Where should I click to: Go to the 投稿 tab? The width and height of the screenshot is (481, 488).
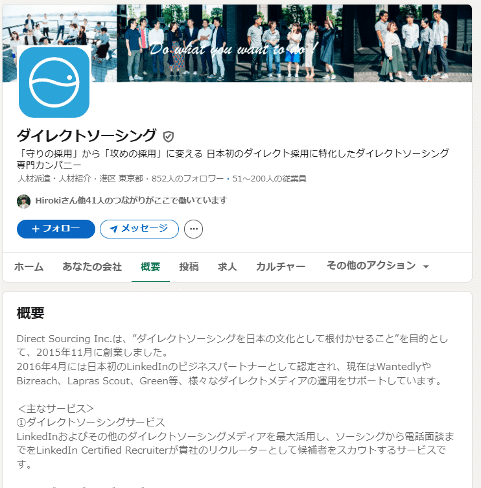click(x=189, y=267)
